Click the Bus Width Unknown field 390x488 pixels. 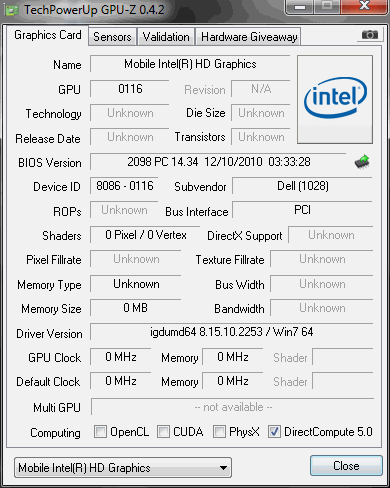coord(322,284)
